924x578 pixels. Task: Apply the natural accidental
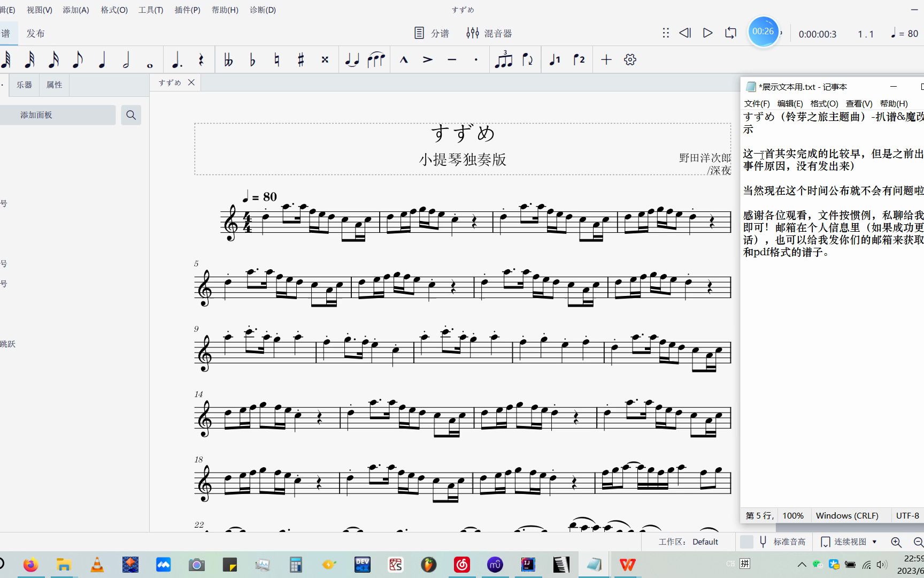pos(276,60)
